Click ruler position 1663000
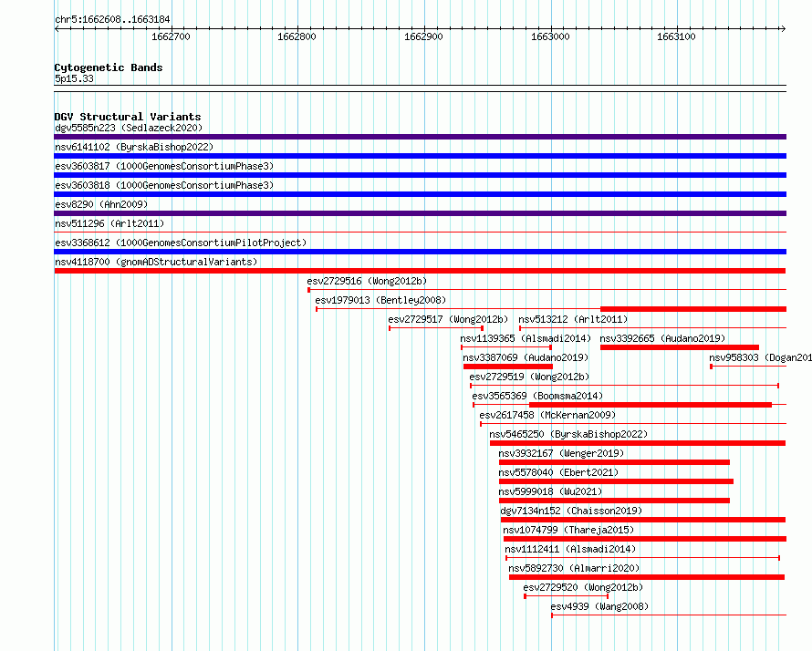The image size is (812, 651). 550,36
